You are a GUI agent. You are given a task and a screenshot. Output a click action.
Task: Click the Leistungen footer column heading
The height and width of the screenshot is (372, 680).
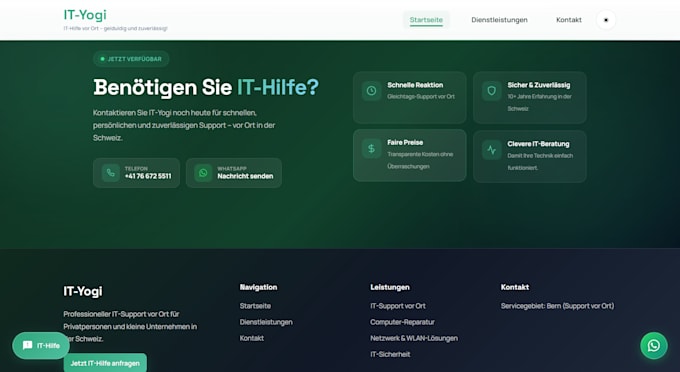click(x=389, y=287)
